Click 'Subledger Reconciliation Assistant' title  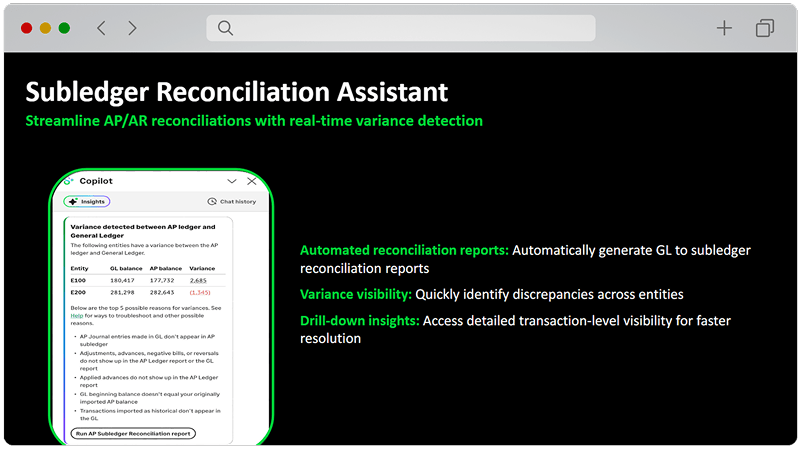coord(237,92)
